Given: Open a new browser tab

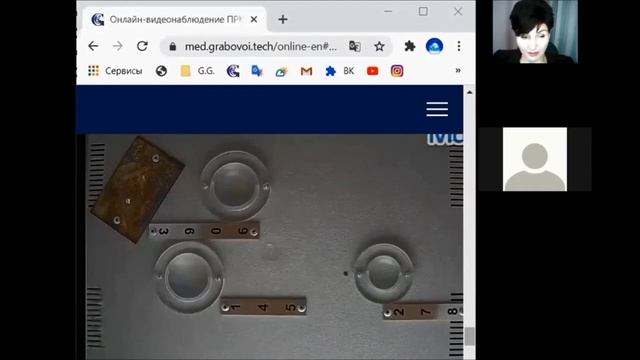Looking at the screenshot, I should coord(283,19).
